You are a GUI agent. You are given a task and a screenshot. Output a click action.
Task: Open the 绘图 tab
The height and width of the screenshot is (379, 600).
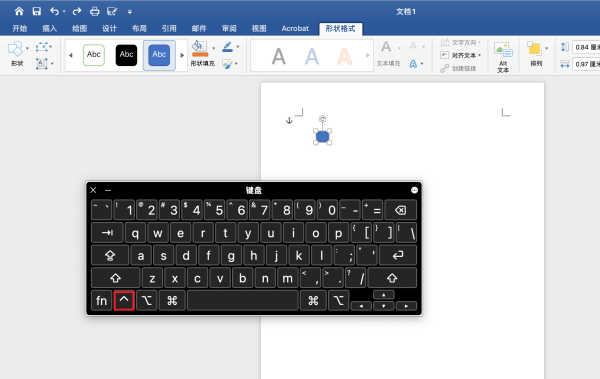[80, 28]
